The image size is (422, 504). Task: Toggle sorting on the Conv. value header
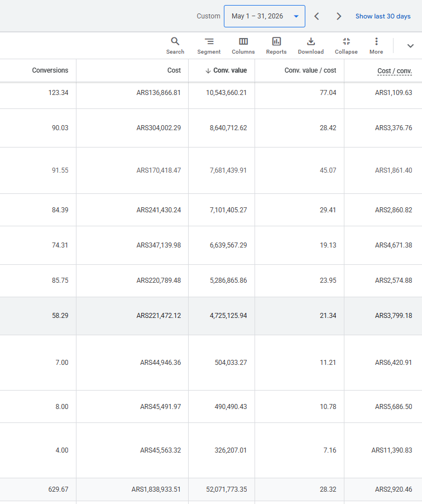pos(230,70)
